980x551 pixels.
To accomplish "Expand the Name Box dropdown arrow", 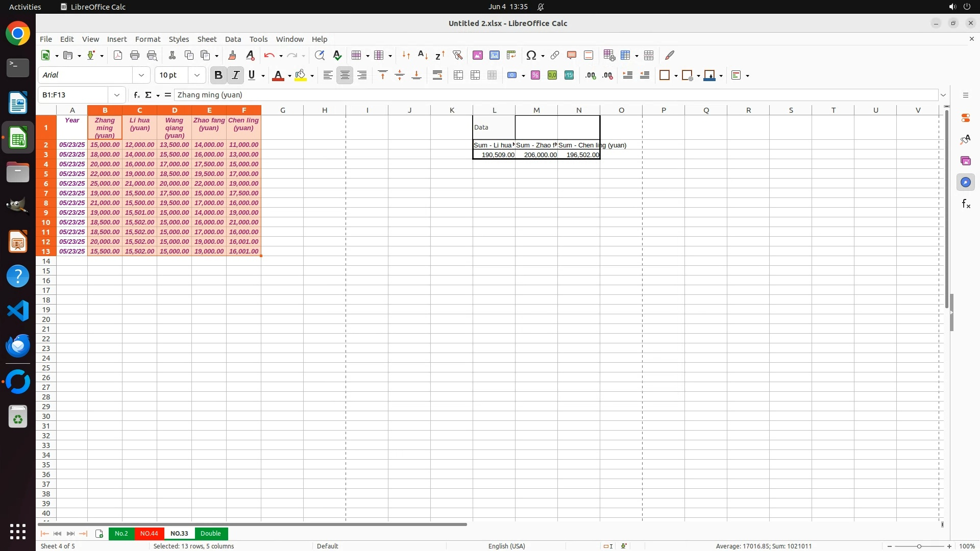I will [117, 95].
